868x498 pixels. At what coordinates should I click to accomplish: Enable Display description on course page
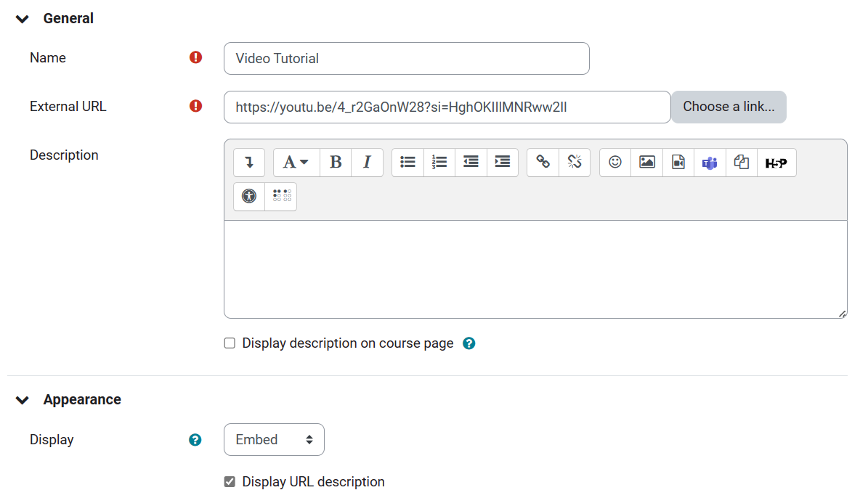pos(230,343)
